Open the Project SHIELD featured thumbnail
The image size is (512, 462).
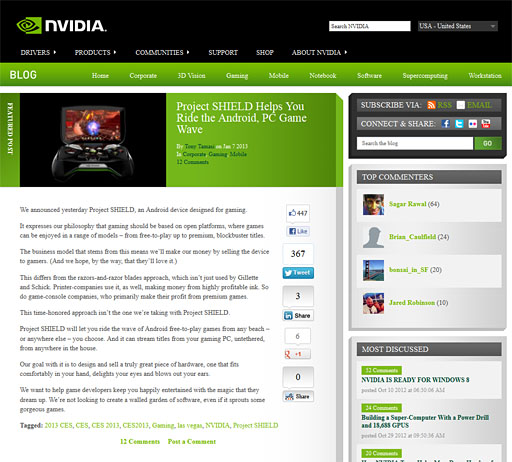tap(93, 140)
